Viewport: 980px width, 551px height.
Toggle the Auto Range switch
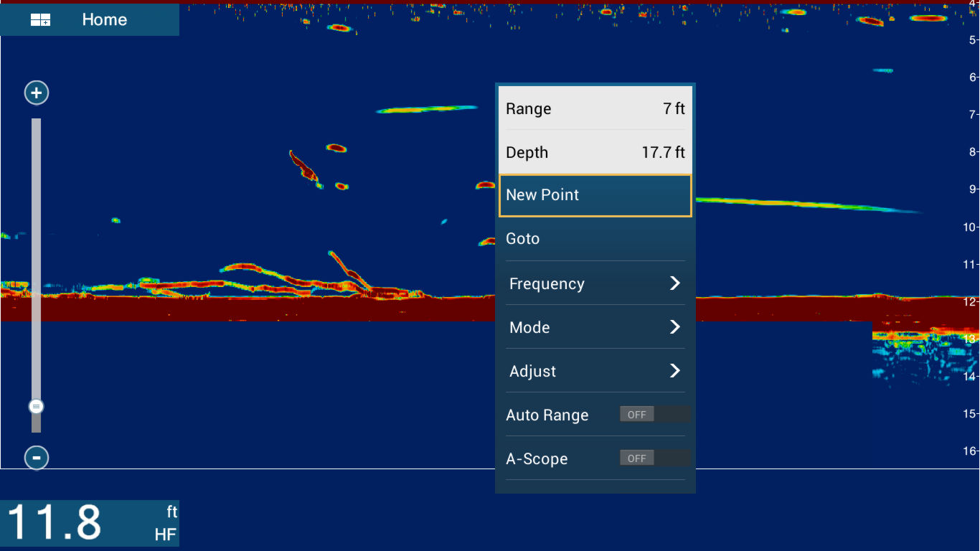(655, 415)
